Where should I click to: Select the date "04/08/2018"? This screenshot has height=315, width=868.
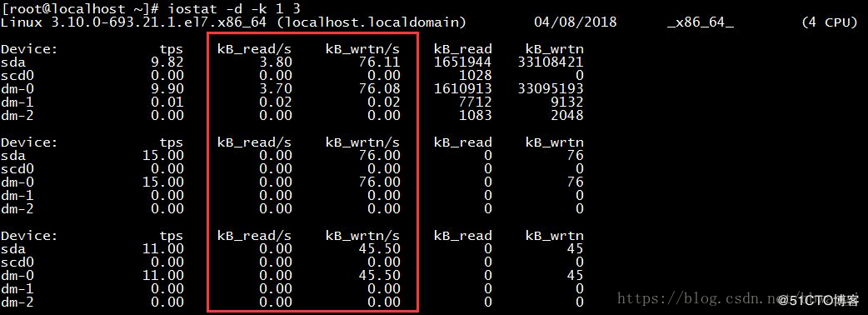(575, 22)
